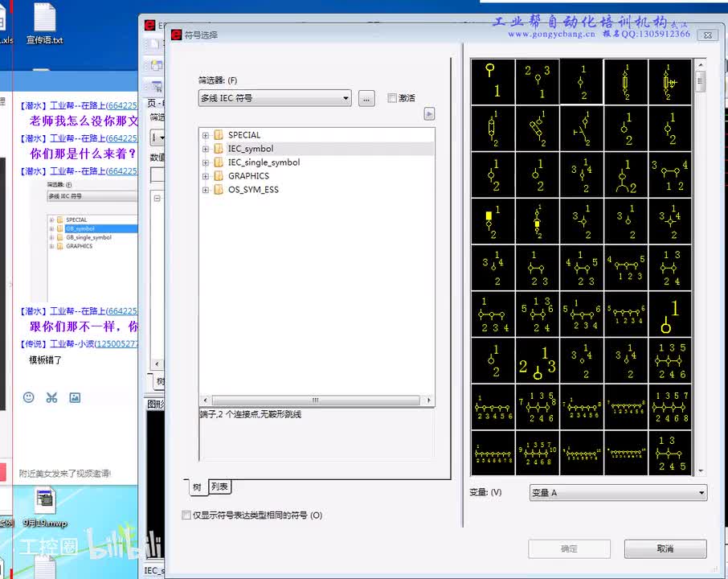Click the tree horizontal scroll left arrow
This screenshot has width=728, height=579.
tap(205, 400)
